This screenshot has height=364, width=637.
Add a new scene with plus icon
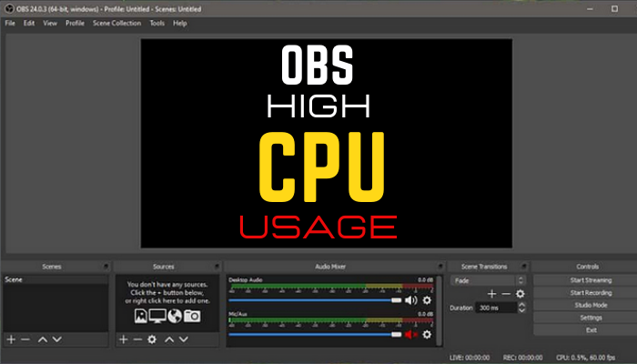[x=11, y=339]
